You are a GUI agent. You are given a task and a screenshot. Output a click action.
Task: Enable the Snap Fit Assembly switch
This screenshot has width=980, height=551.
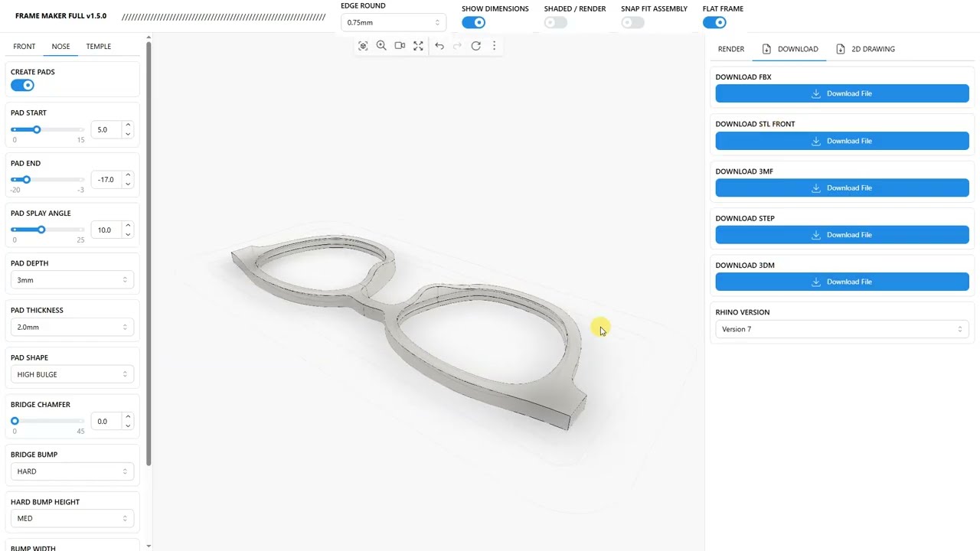[632, 22]
